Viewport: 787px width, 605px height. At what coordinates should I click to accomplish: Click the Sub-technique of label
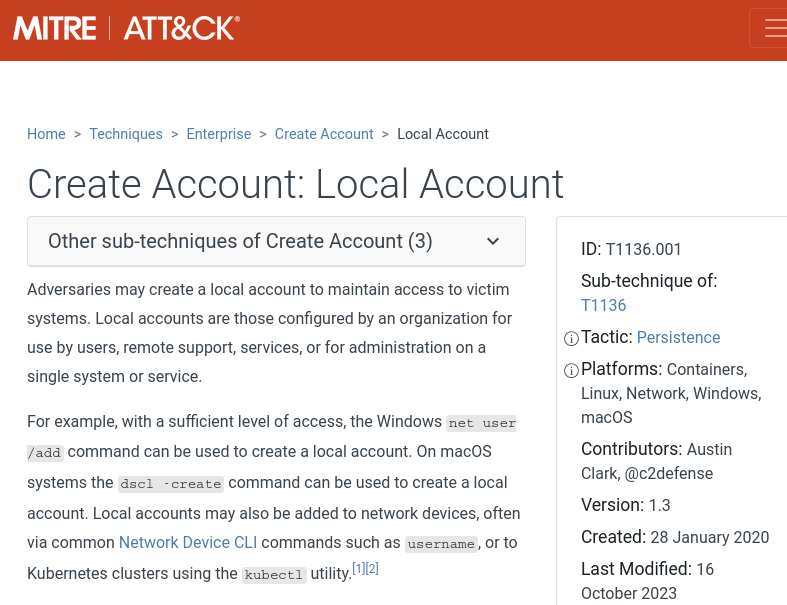(649, 281)
